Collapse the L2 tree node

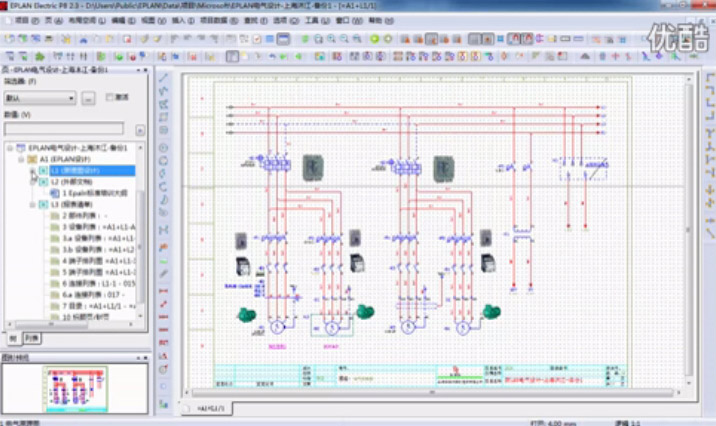point(32,182)
